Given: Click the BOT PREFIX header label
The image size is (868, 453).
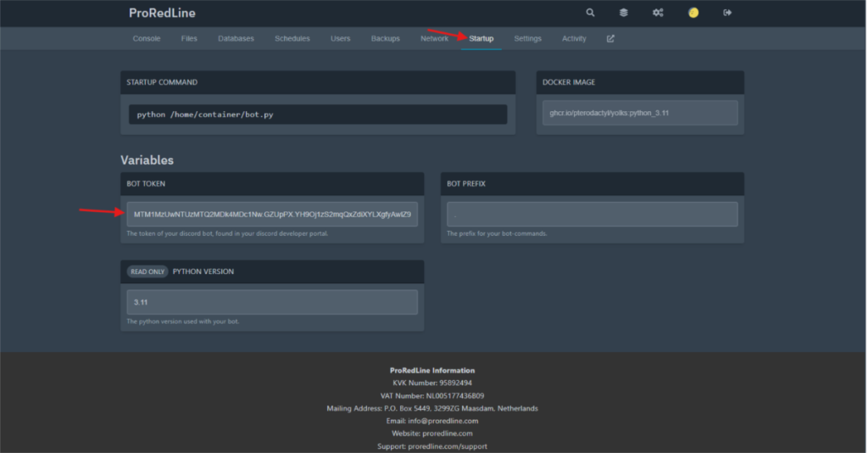Looking at the screenshot, I should click(466, 183).
